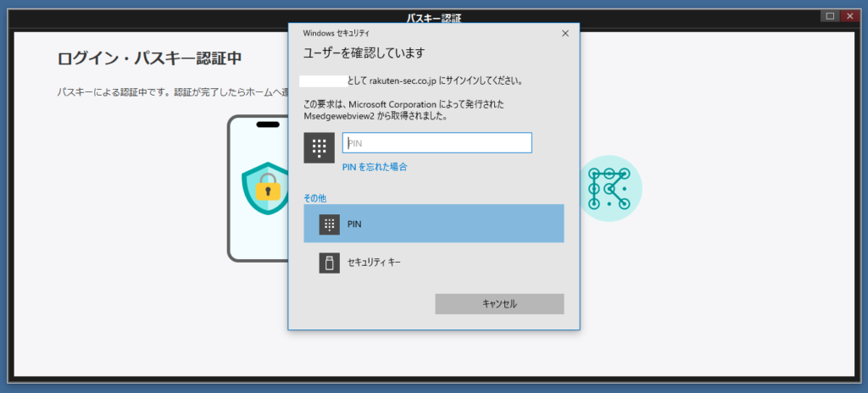Click the teal pattern-lock icon
This screenshot has height=393, width=868.
coord(609,189)
